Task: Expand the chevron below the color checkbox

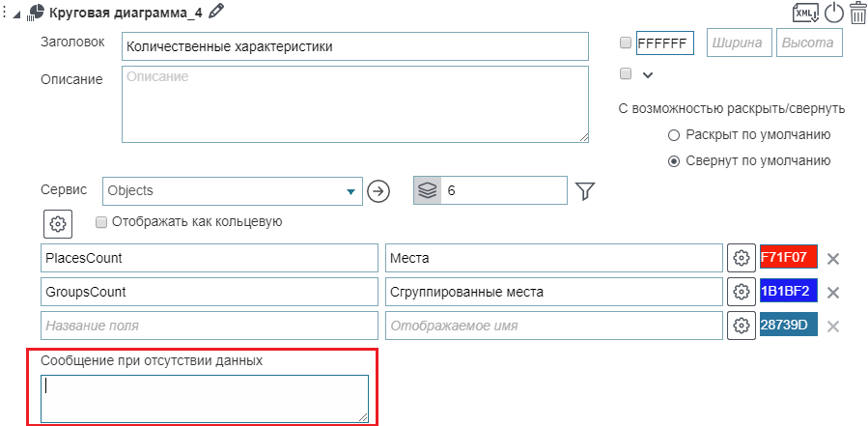Action: (x=648, y=74)
